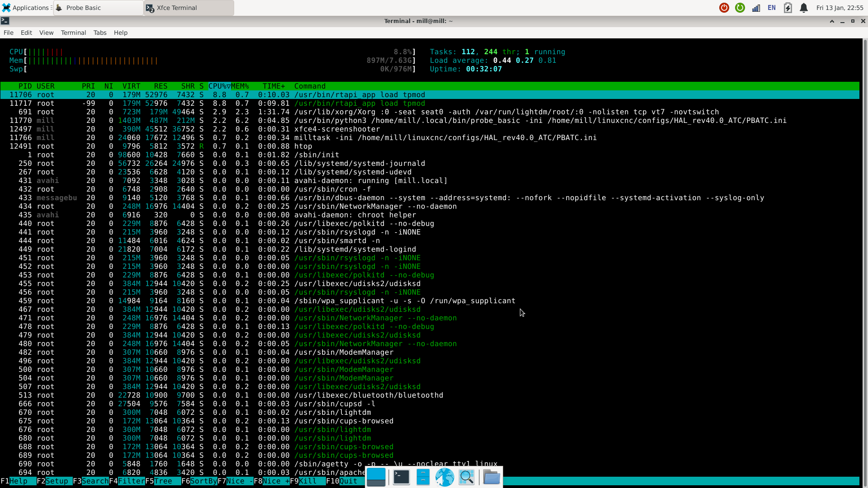Select the /usr/sbin/cron -f process row
Viewport: 868px width, 488px height.
coord(429,189)
